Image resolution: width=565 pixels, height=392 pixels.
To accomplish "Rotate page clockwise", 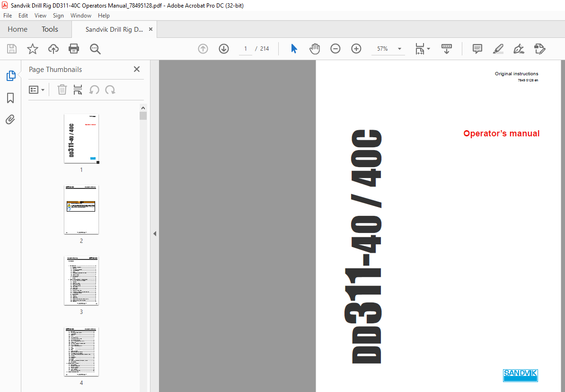I will click(x=110, y=89).
